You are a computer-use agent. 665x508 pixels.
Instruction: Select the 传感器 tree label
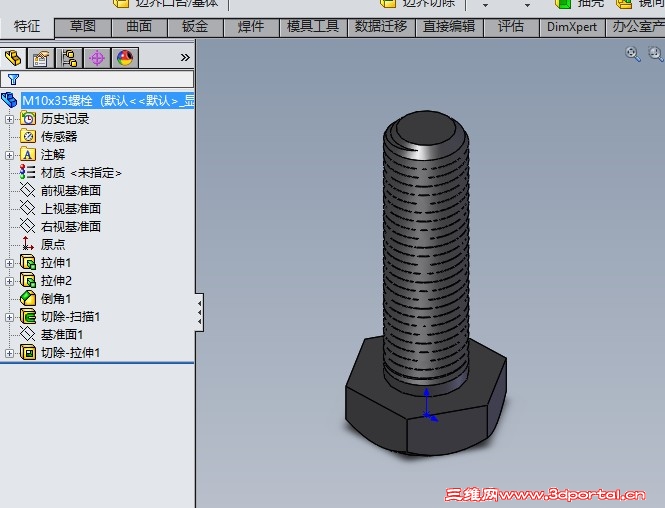tap(59, 137)
